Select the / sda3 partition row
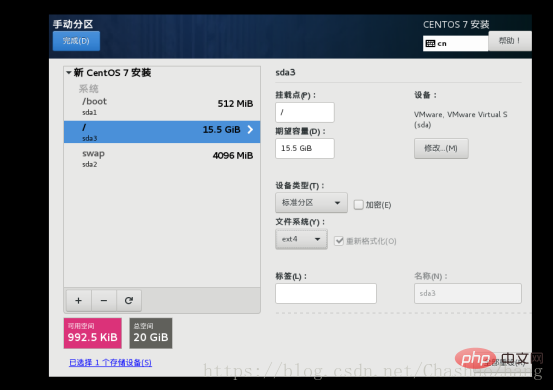The image size is (554, 391). pos(162,132)
